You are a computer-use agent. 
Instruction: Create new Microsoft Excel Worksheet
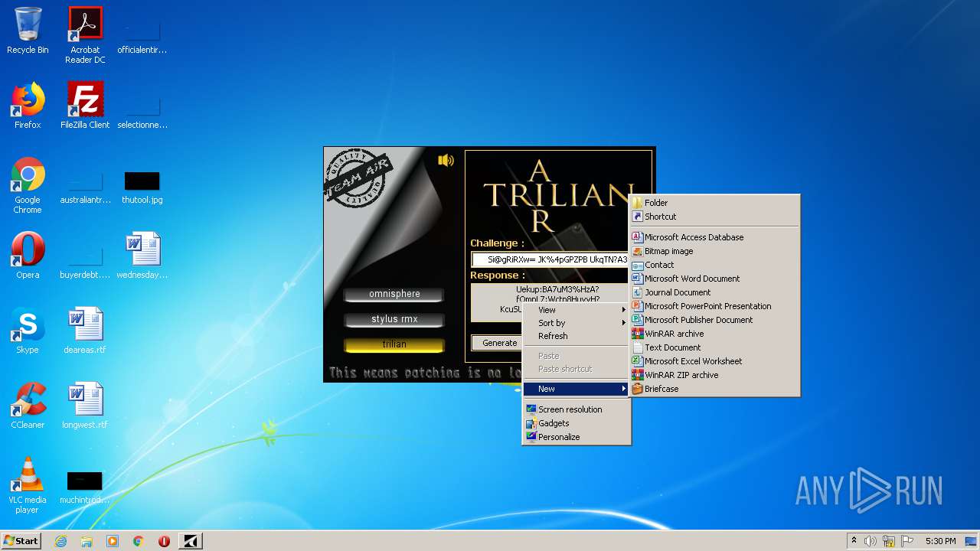coord(714,361)
